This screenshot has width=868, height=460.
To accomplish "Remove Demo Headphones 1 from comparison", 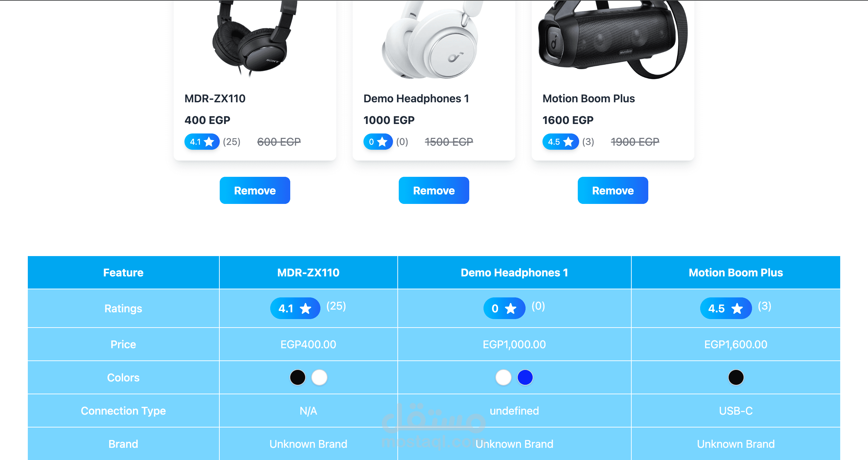I will [x=434, y=190].
